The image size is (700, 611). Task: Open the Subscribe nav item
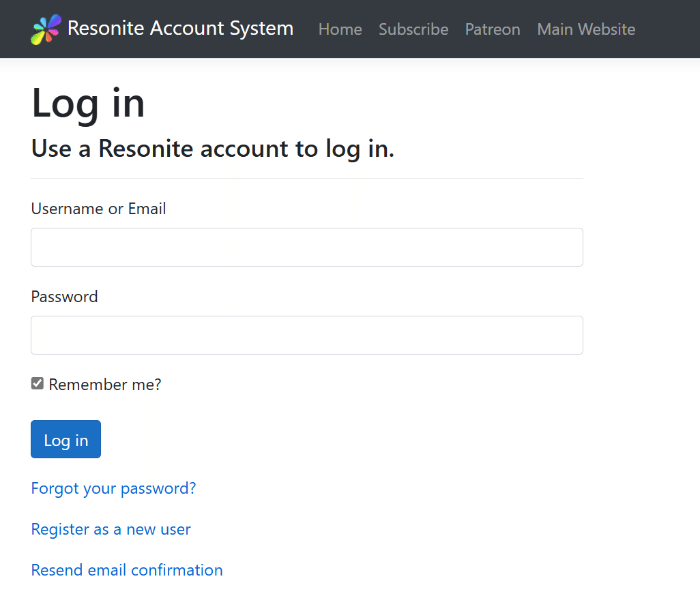click(413, 29)
